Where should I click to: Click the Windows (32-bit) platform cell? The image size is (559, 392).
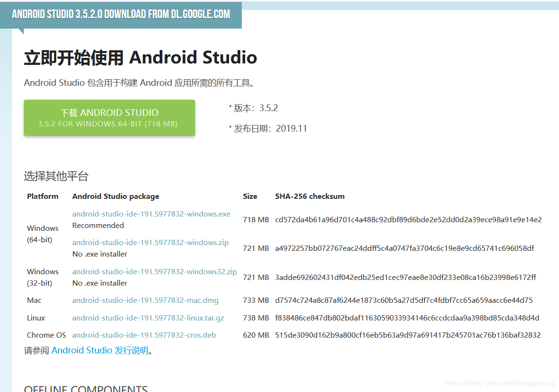[x=42, y=277]
